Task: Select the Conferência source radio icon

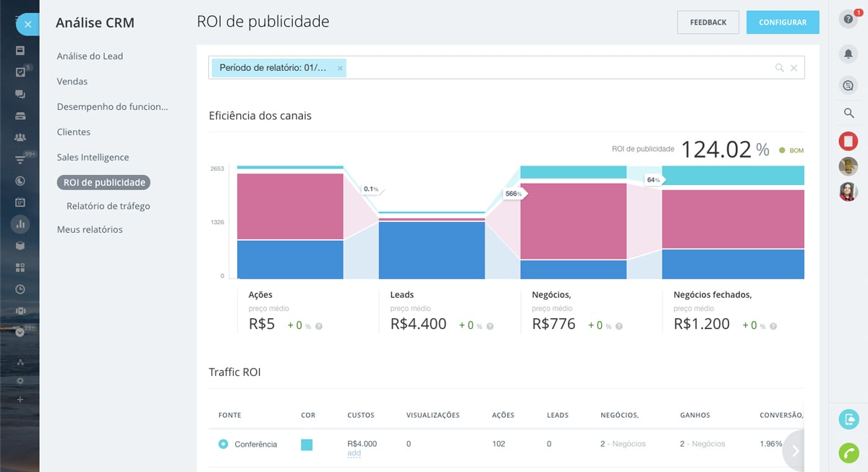Action: (x=224, y=444)
